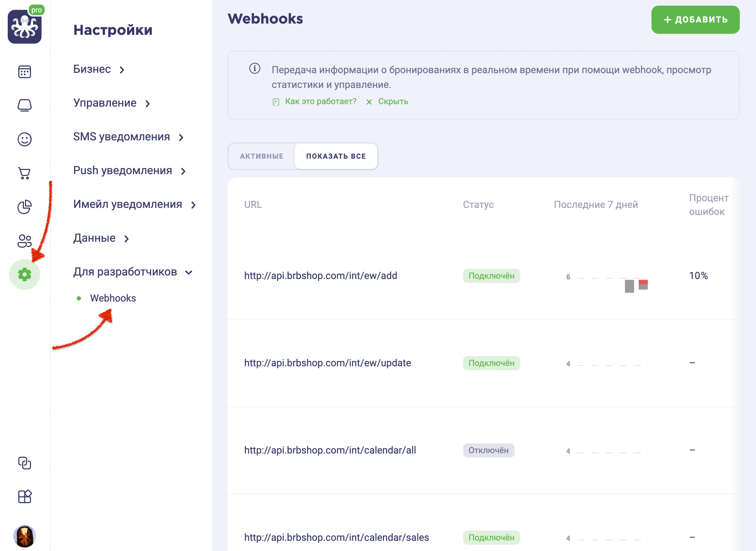Open the shopping cart icon

coord(25,173)
